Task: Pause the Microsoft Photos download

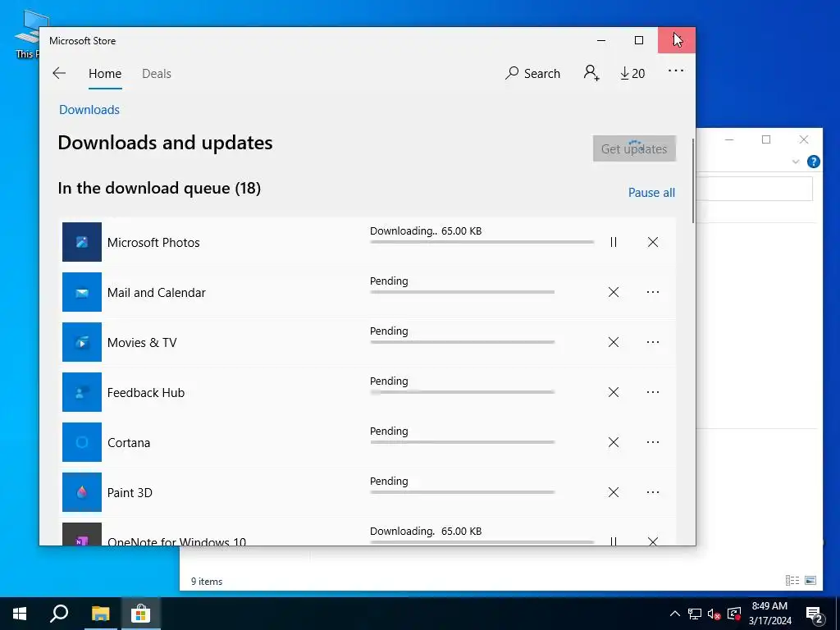Action: click(x=614, y=242)
